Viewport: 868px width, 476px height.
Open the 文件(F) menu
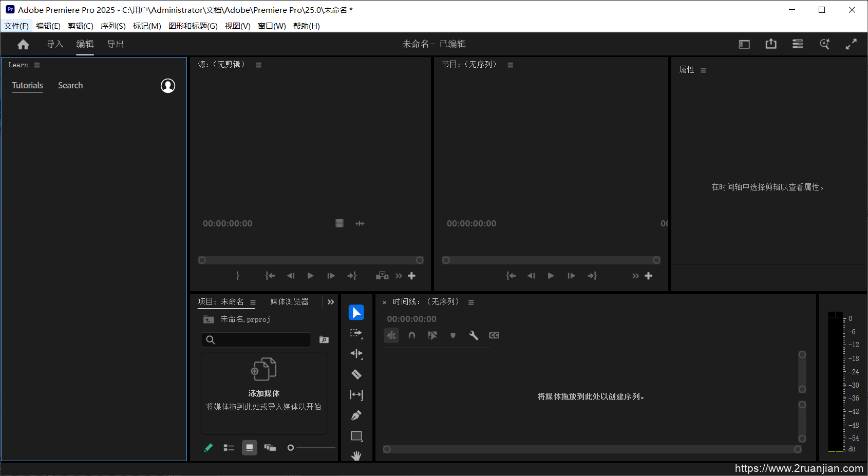point(16,26)
